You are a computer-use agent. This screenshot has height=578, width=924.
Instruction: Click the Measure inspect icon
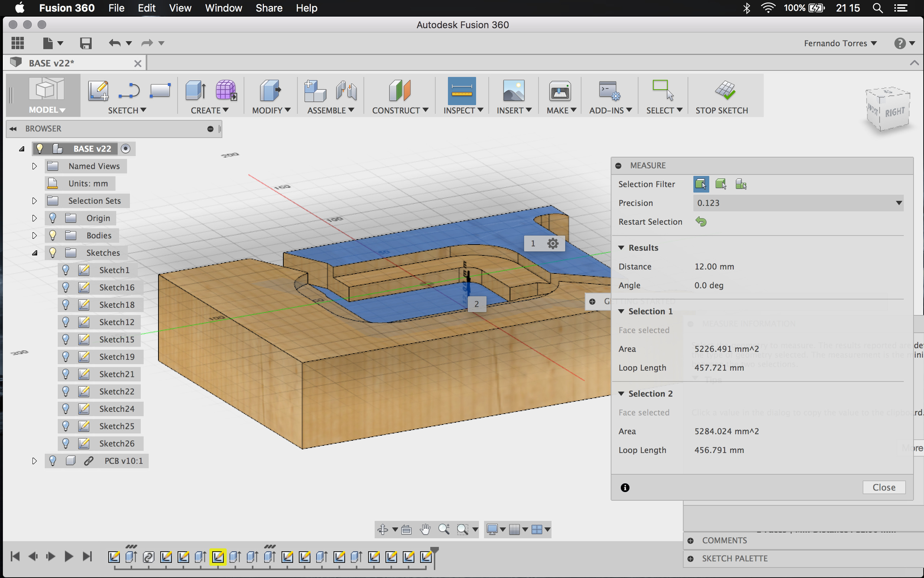click(x=462, y=91)
